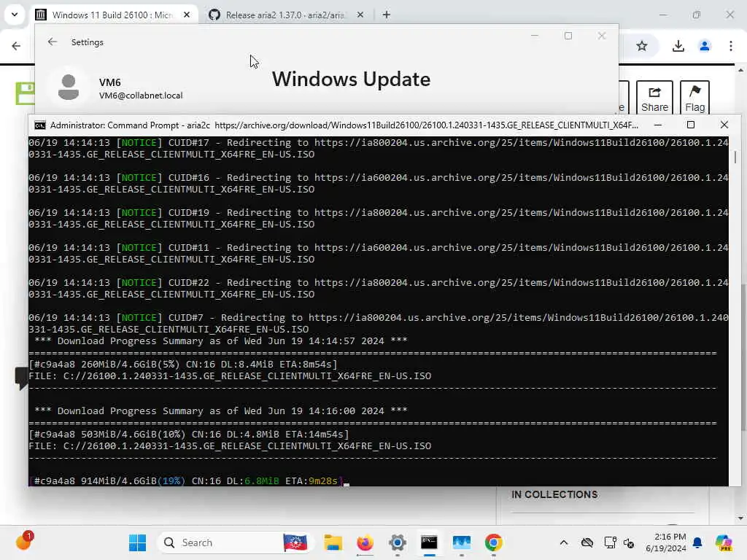Open a new browser tab

click(387, 15)
